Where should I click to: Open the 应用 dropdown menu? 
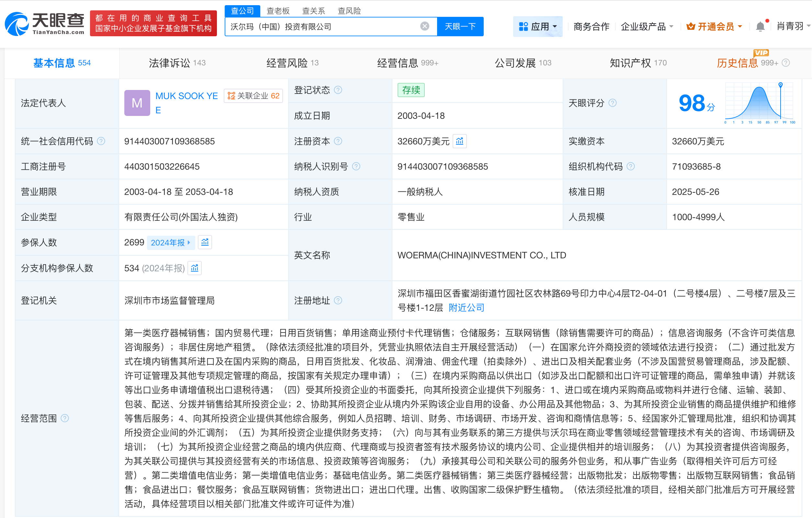click(537, 26)
